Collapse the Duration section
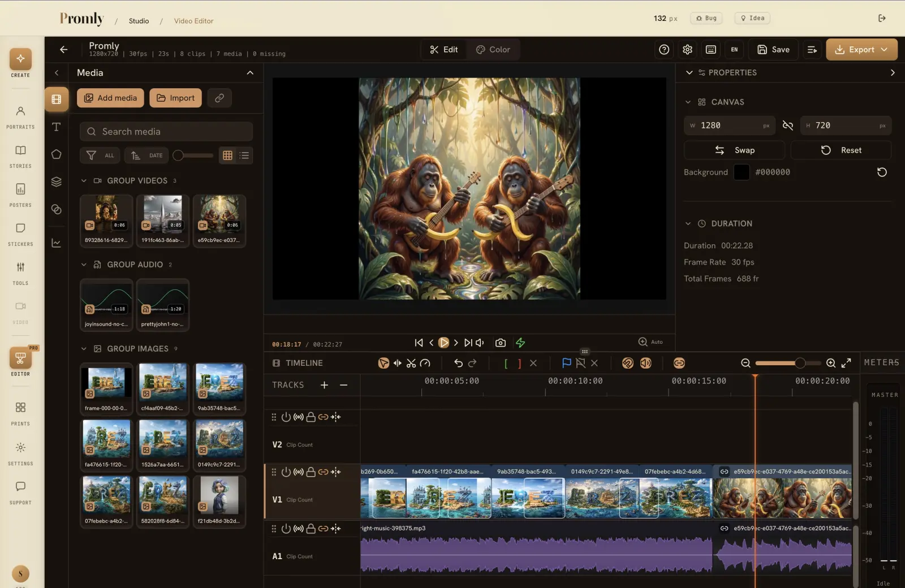Viewport: 905px width, 588px height. pos(688,224)
